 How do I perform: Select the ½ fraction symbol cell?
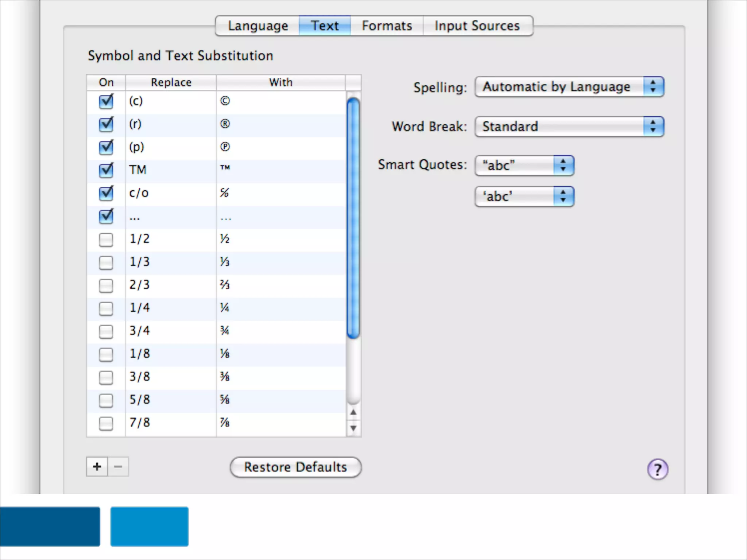click(x=225, y=239)
